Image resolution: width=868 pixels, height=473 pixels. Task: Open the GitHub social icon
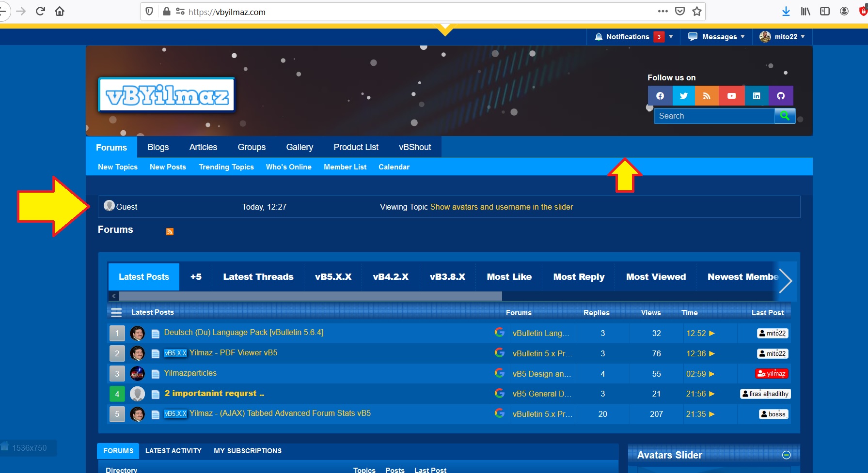point(781,96)
